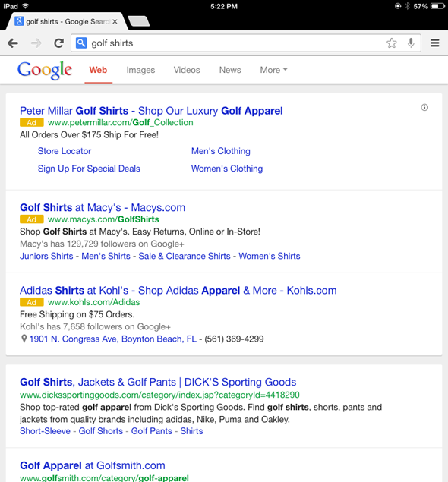Open www.kohls.com/Adidas URL
Screen dimensions: 448x482
94,302
